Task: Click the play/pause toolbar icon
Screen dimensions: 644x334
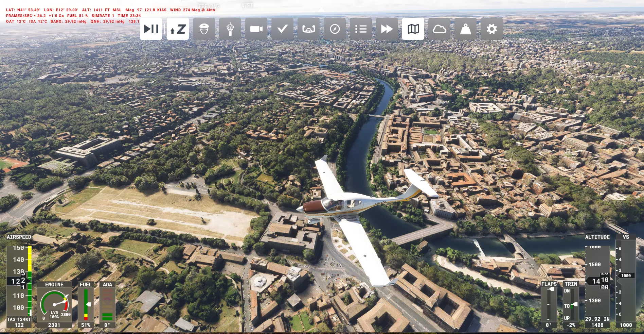Action: (x=151, y=29)
